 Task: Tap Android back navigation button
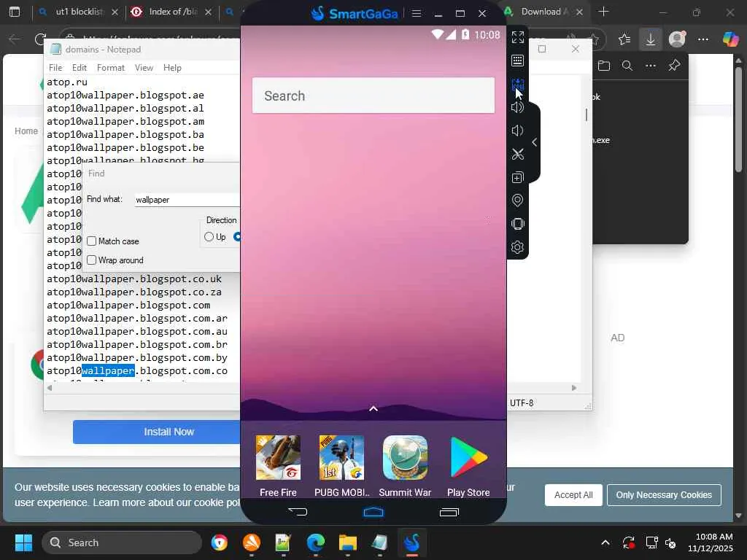click(x=298, y=512)
